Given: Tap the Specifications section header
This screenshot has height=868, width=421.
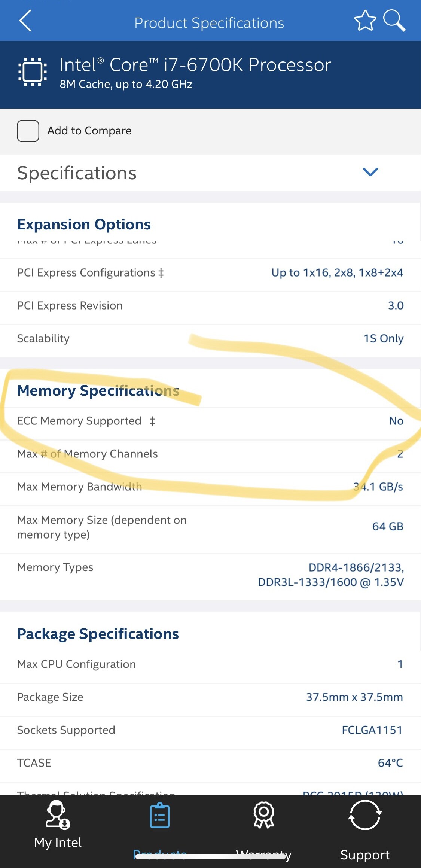Looking at the screenshot, I should click(x=77, y=173).
